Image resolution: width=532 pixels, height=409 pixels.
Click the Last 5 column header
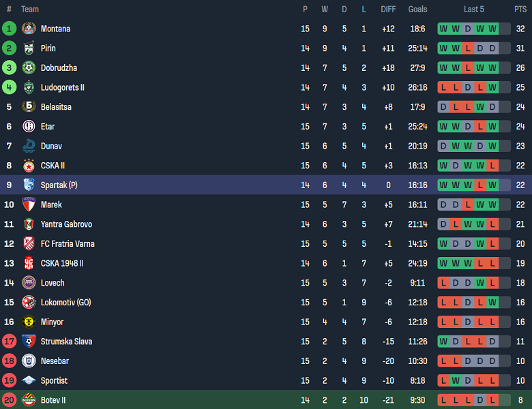(473, 10)
